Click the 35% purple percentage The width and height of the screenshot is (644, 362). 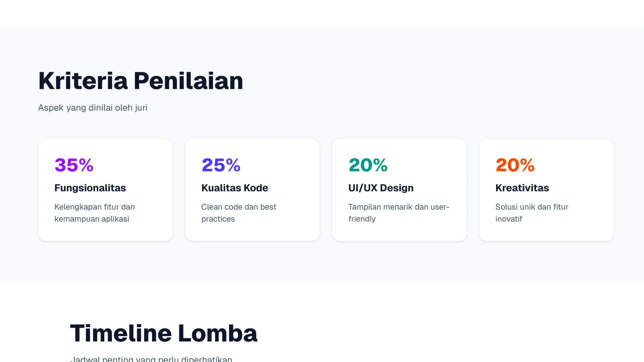[74, 165]
